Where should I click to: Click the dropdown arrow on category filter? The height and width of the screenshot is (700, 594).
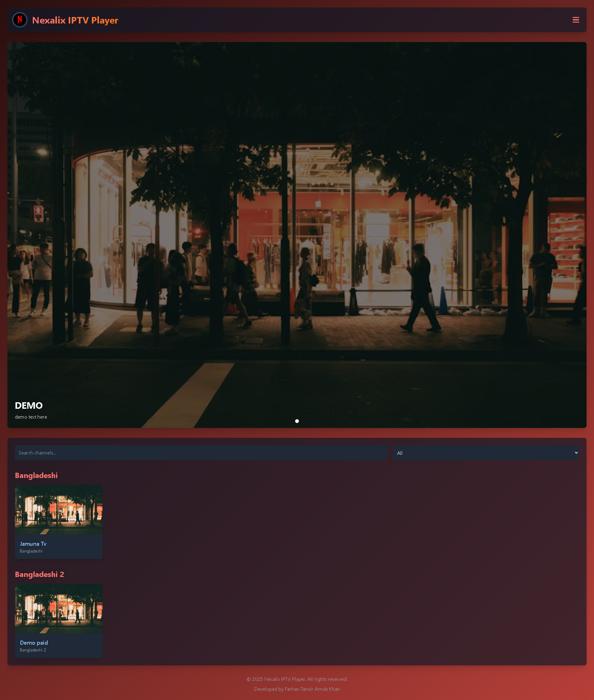576,453
